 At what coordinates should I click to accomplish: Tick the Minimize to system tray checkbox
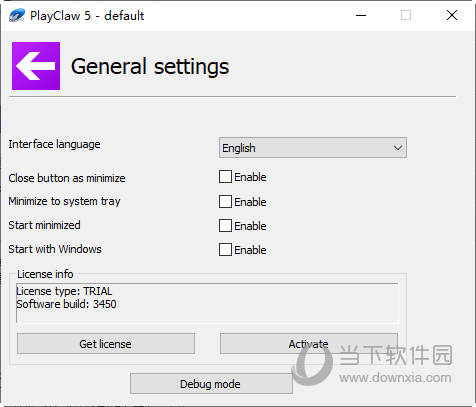[225, 202]
